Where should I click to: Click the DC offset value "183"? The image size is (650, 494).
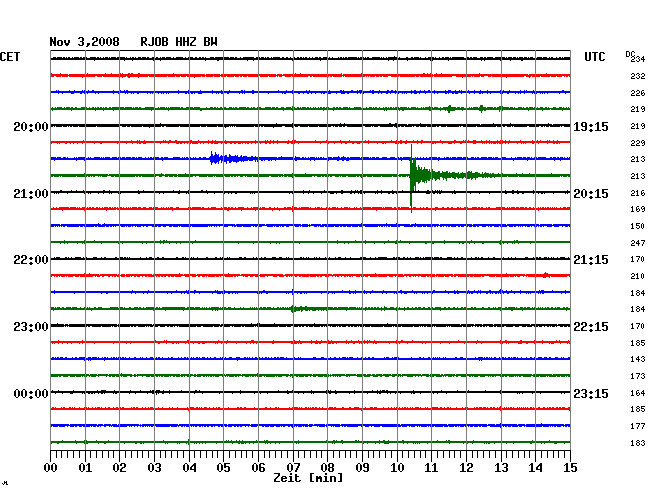(x=638, y=443)
